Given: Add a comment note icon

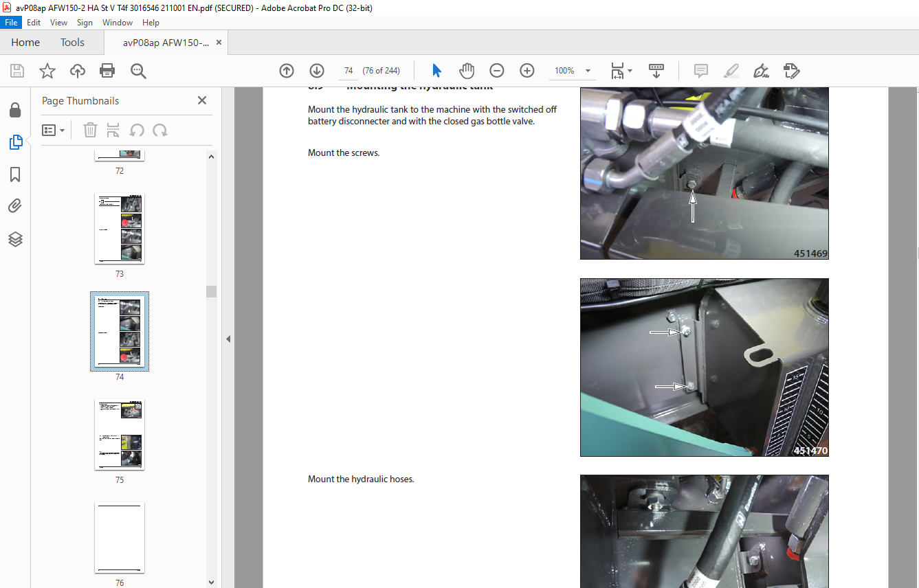Looking at the screenshot, I should point(701,71).
